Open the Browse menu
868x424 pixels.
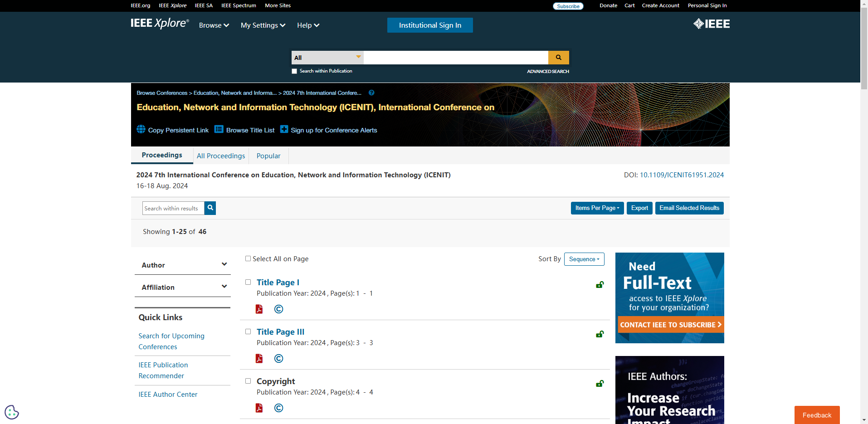[214, 25]
